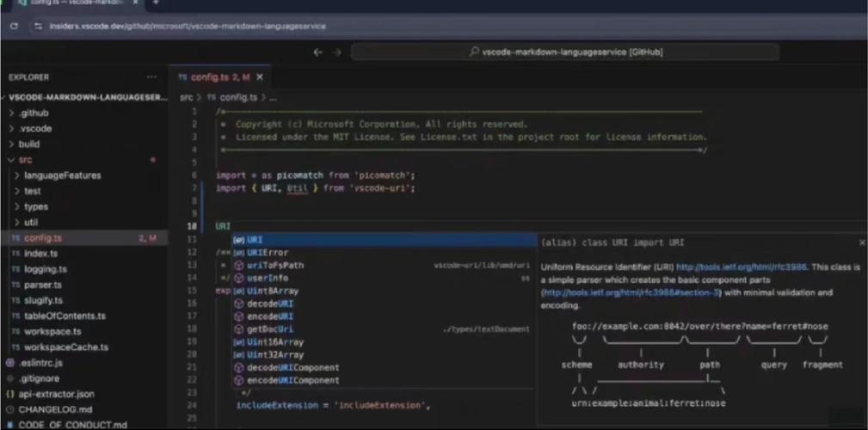Click config.ts in the breadcrumb

238,97
